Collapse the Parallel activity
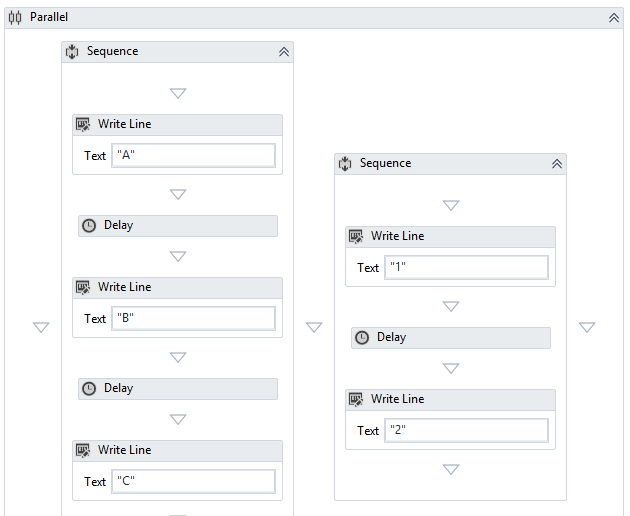The image size is (630, 516). [x=614, y=18]
